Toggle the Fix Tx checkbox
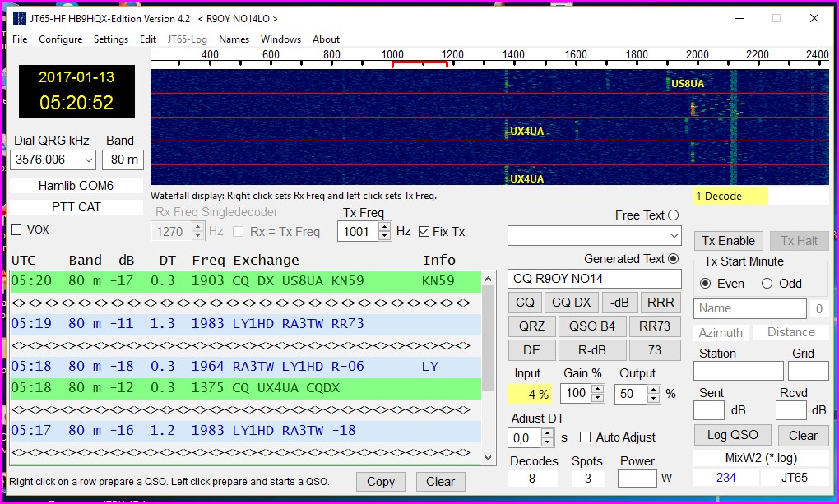This screenshot has height=504, width=839. coord(424,232)
